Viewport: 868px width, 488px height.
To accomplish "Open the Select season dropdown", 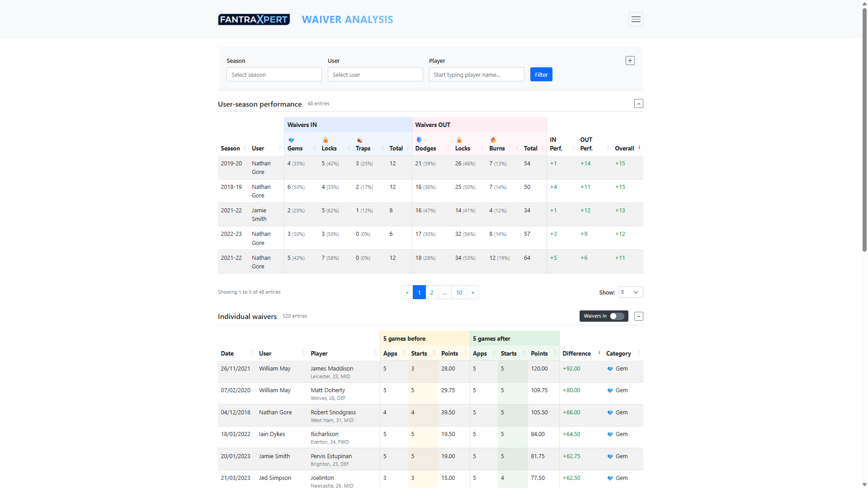I will pos(274,75).
